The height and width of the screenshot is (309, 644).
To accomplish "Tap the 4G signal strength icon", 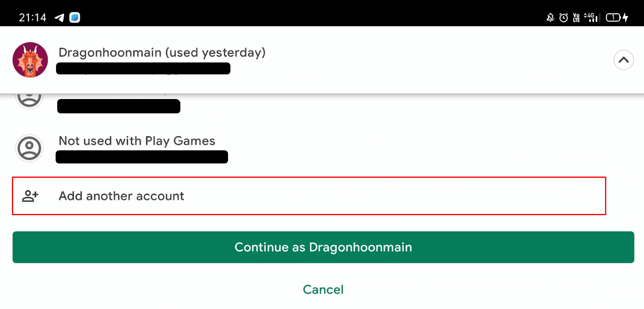I will [592, 17].
